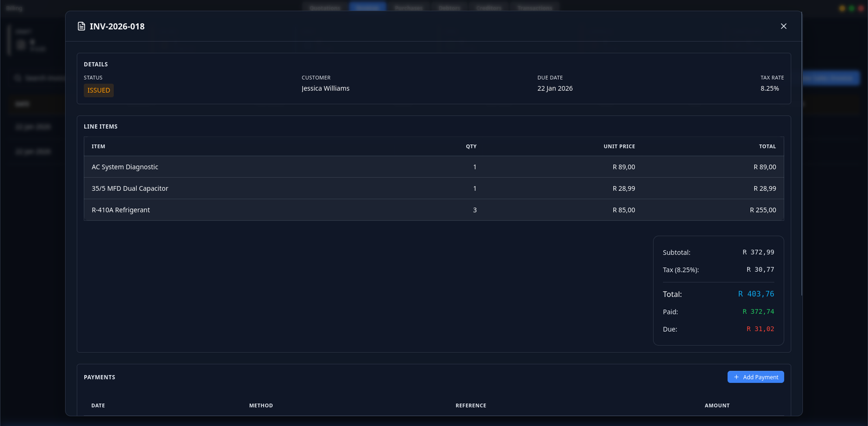Select the 35/5 MFD Dual Capacitor item

(x=434, y=189)
